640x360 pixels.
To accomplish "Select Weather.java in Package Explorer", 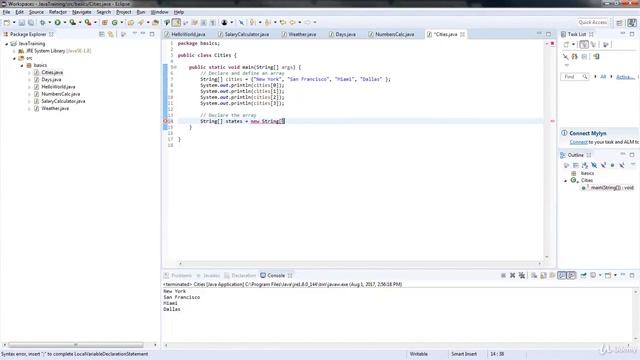I will 55,108.
